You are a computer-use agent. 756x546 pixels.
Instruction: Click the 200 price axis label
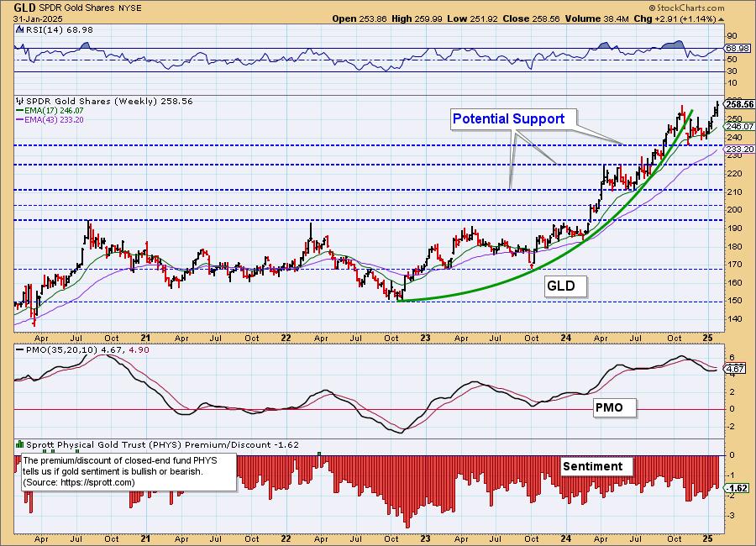point(734,210)
